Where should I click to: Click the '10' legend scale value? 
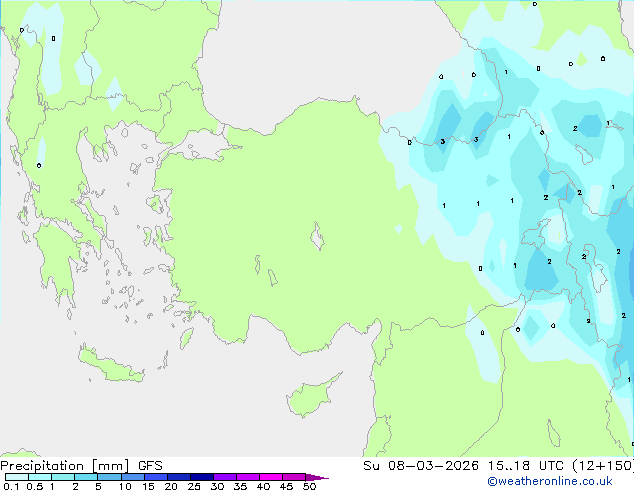point(125,486)
